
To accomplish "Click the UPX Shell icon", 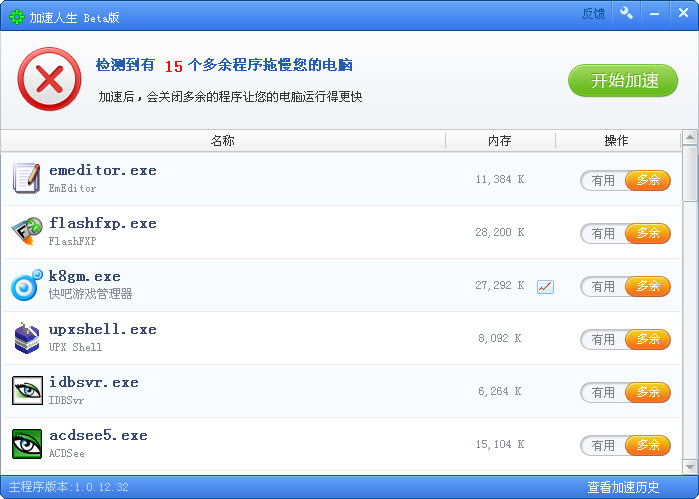I will (x=27, y=338).
